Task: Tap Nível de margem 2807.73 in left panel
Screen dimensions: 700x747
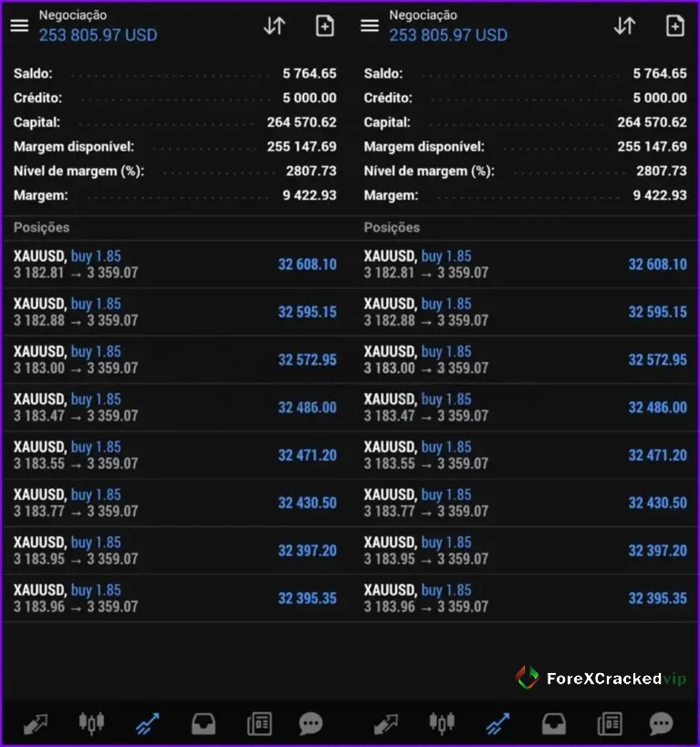Action: tap(311, 171)
